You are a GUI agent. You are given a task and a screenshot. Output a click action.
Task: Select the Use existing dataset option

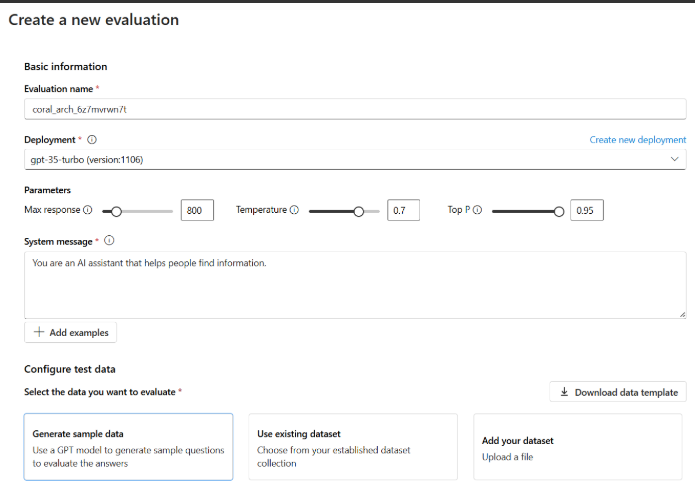pyautogui.click(x=353, y=447)
